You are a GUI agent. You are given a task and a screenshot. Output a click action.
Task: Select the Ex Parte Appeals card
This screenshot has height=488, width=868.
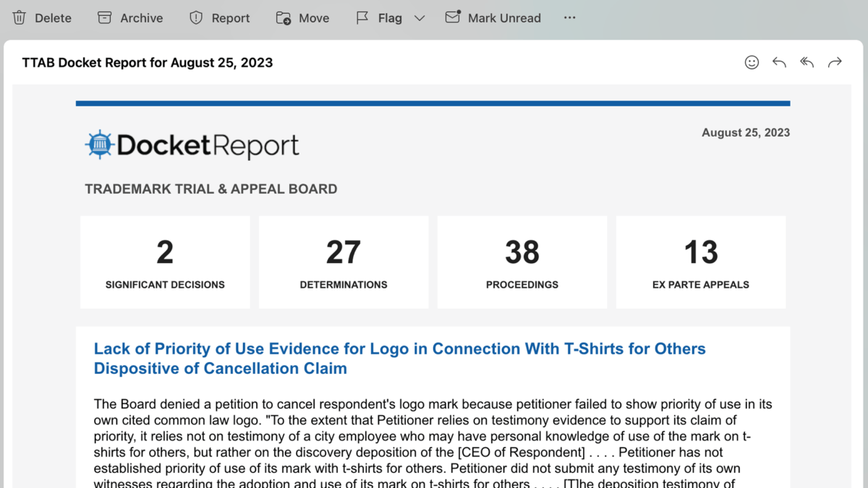(700, 262)
